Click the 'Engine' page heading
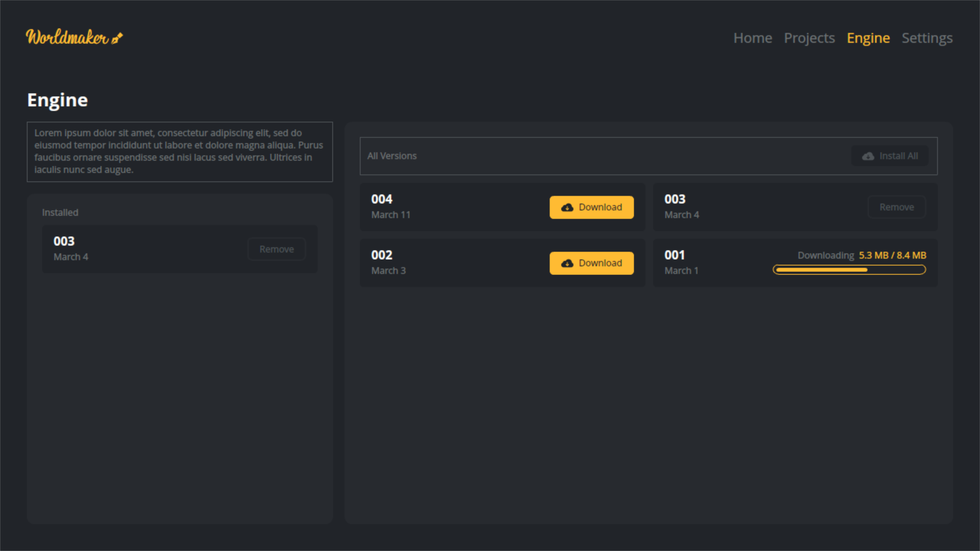The image size is (980, 551). coord(57,100)
